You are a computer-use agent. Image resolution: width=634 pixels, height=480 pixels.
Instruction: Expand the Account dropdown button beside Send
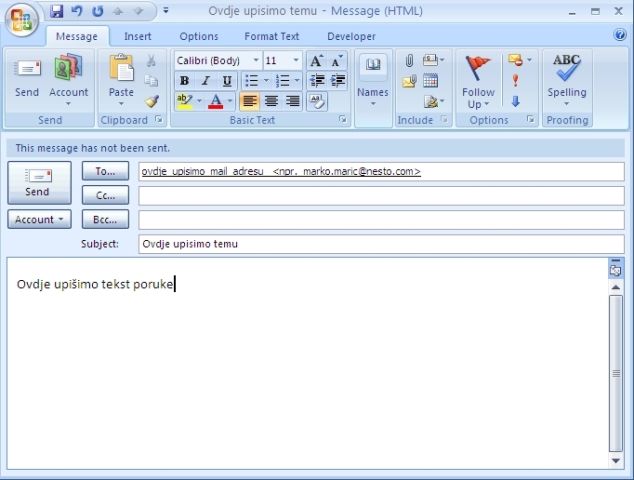click(x=39, y=219)
